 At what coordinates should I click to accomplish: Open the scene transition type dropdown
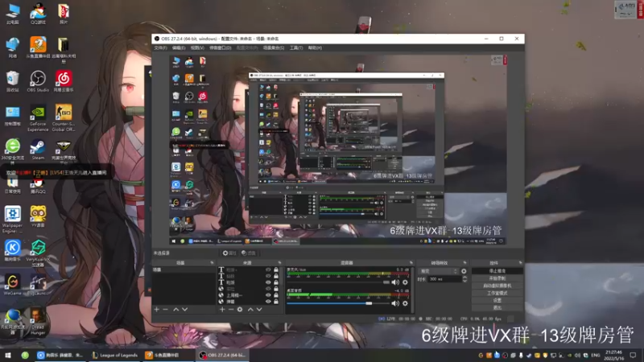coord(438,271)
